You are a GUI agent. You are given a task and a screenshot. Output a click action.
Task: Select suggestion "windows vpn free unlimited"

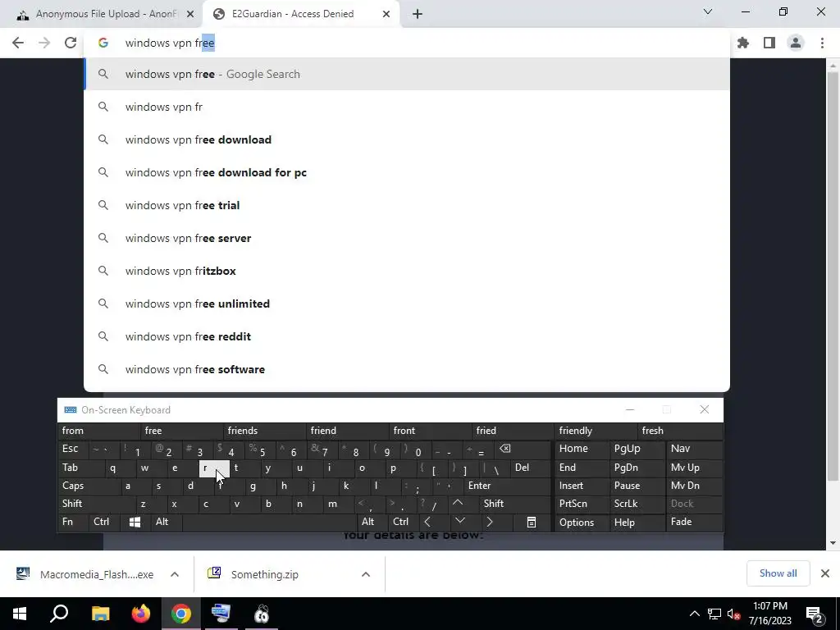click(x=407, y=304)
